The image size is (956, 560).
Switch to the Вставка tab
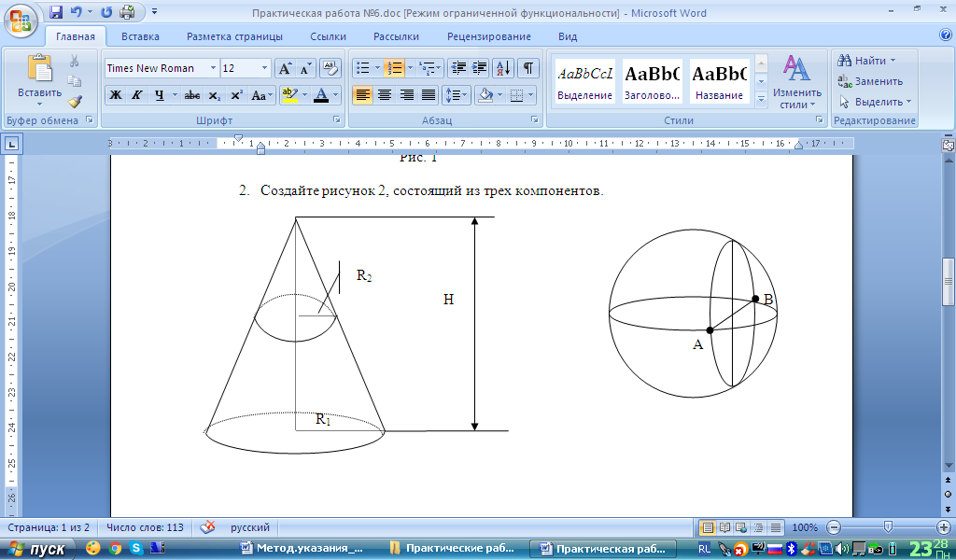point(140,36)
